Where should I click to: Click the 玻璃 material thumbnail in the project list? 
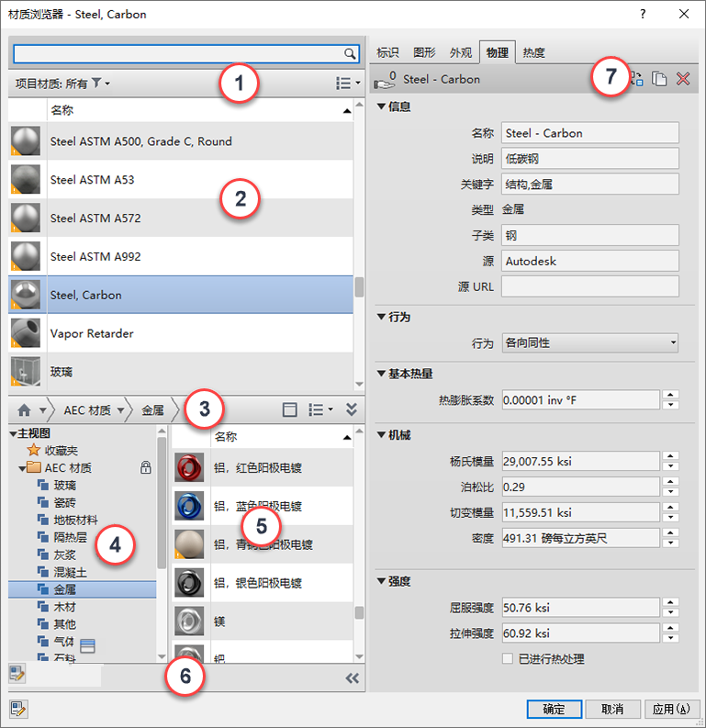[x=26, y=372]
